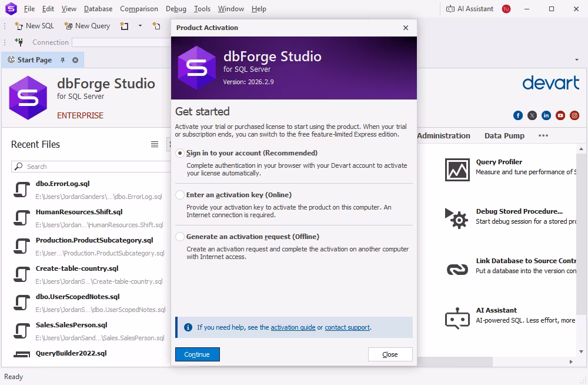Viewport: 588px width, 385px height.
Task: Click the dbForge app logo in title bar
Action: (x=11, y=9)
